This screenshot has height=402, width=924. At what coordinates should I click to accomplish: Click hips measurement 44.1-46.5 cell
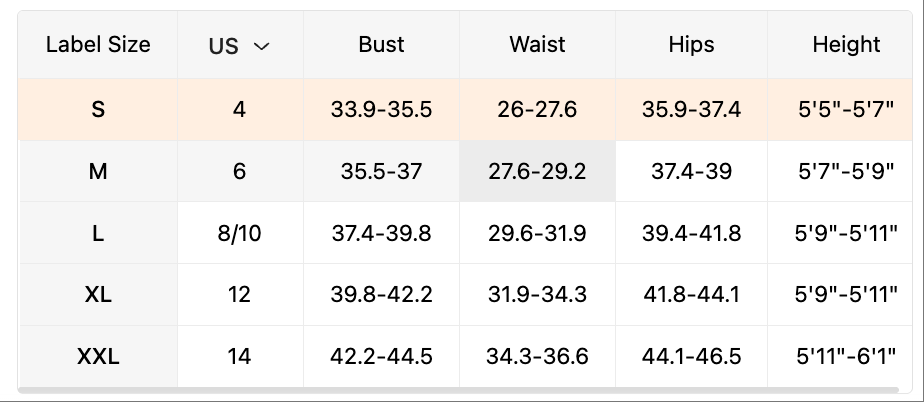coord(691,356)
